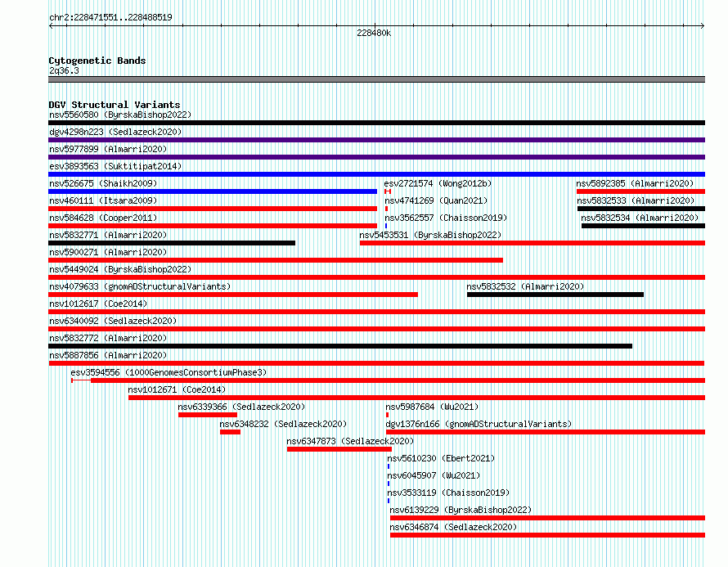Click nsv3533119 (Chaisson2019) variant

(x=448, y=493)
